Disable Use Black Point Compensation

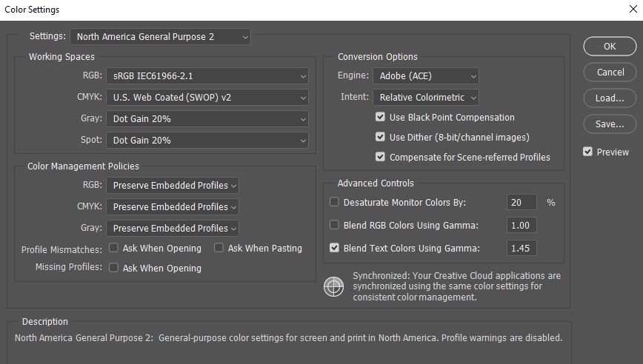pyautogui.click(x=381, y=117)
